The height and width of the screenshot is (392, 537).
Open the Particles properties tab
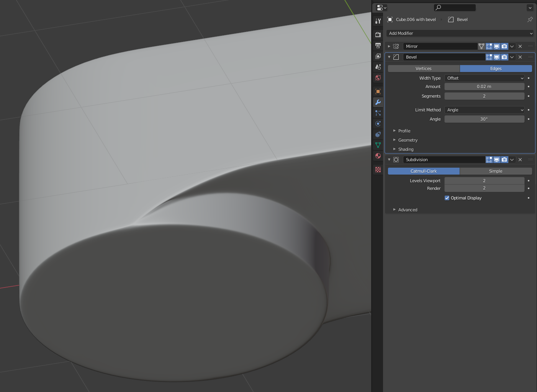point(378,113)
